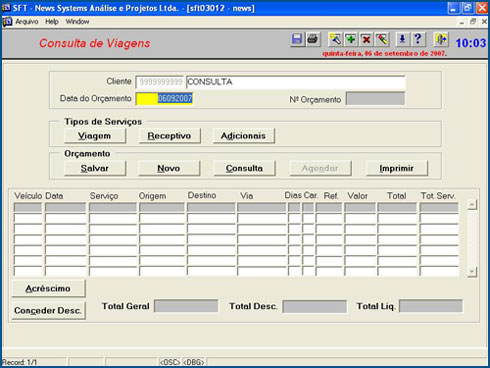Click the Print toolbar icon

pyautogui.click(x=313, y=39)
